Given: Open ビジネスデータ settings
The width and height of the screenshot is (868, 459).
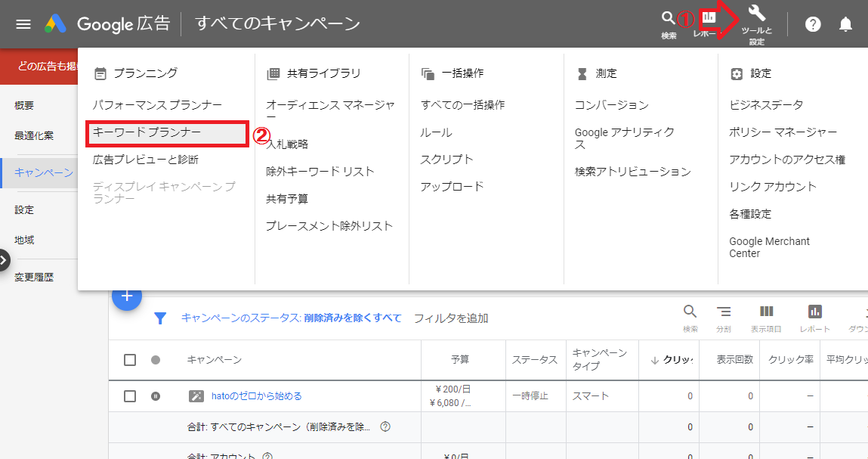Looking at the screenshot, I should (766, 105).
